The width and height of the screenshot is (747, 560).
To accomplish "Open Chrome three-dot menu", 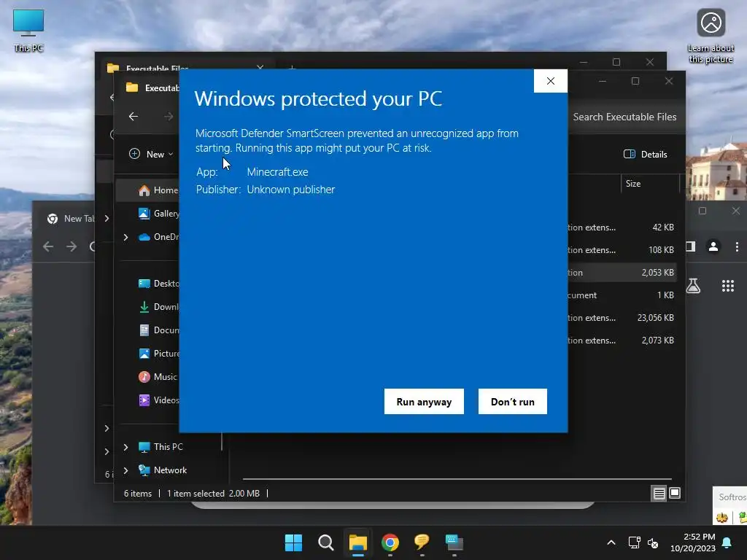I will pos(737,246).
